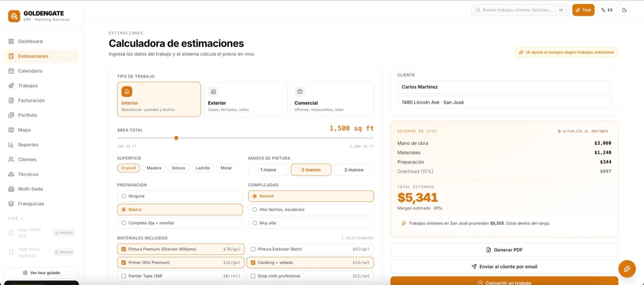Switch language with the ES button

[607, 10]
